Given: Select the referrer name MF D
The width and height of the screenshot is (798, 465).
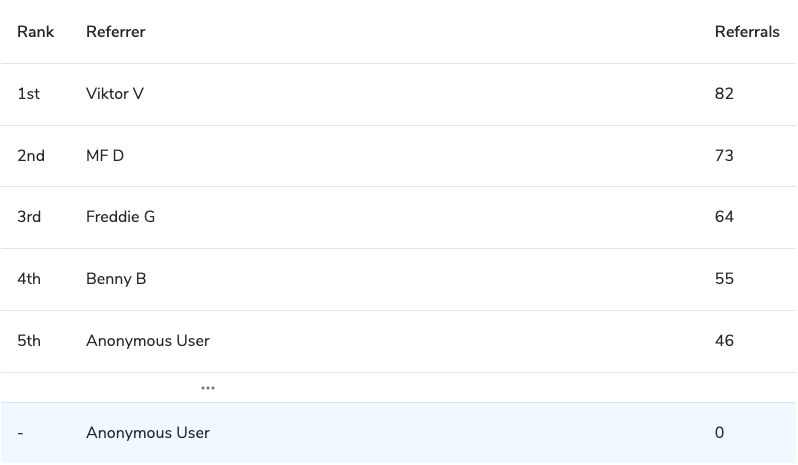Looking at the screenshot, I should point(105,156).
